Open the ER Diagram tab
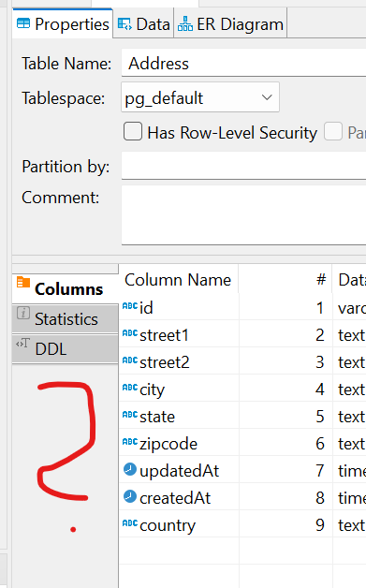The image size is (366, 588). pos(230,24)
